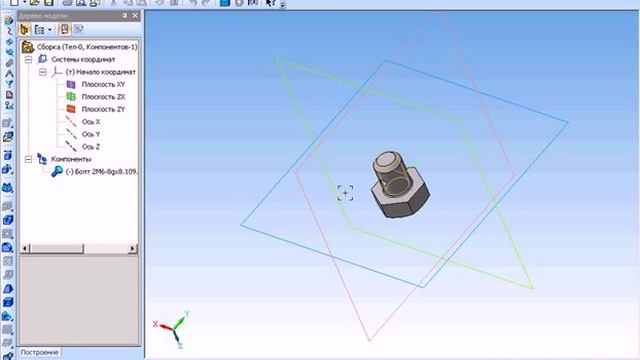Select Плоскость XY in model tree
This screenshot has width=640, height=360.
pyautogui.click(x=103, y=84)
